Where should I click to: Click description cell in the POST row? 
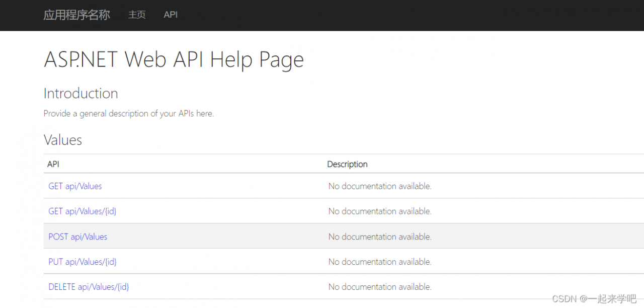pos(380,237)
